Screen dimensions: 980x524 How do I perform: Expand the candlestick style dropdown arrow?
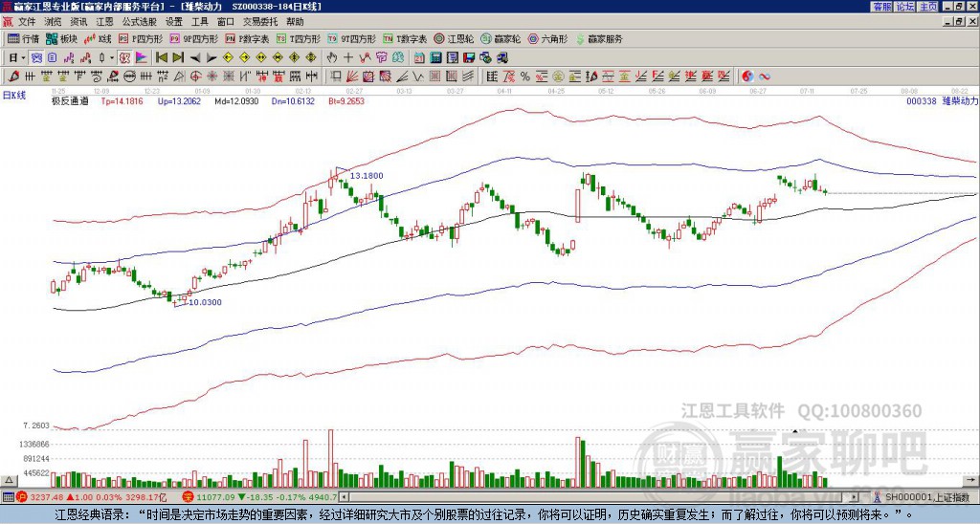(112, 57)
